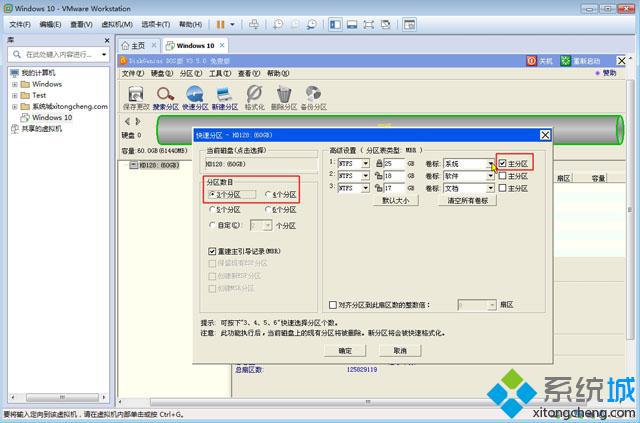Click the Unity mode toolbar icon
The height and width of the screenshot is (423, 640).
pyautogui.click(x=385, y=24)
